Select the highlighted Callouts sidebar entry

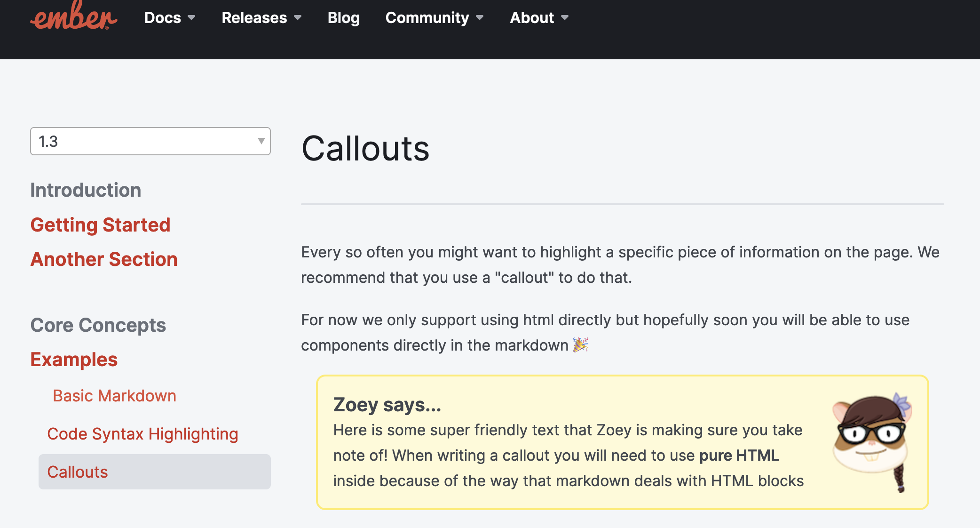[78, 472]
